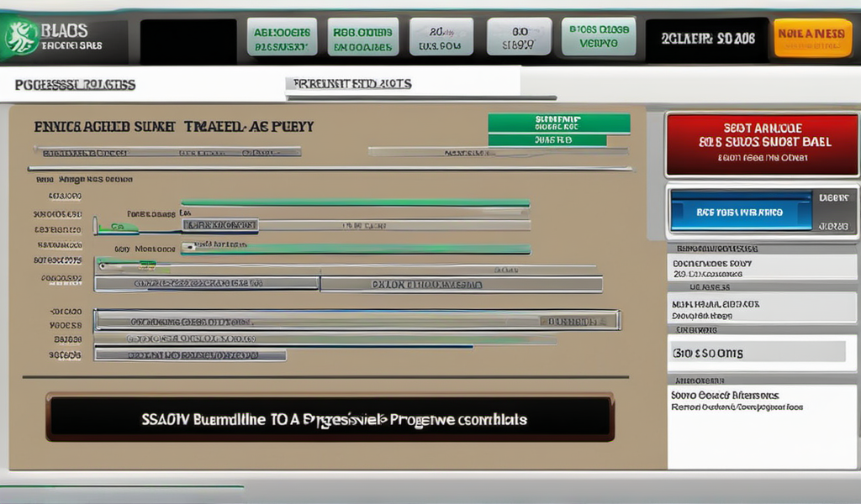Switch to the left white tab under the header
Screen dimensions: 861x504
click(x=76, y=85)
